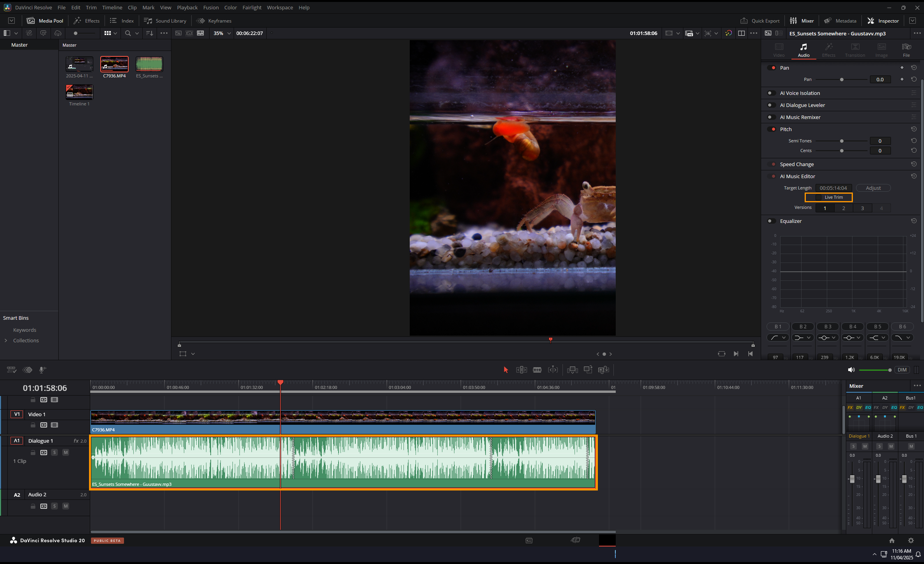Toggle the Sound Library panel
The image size is (924, 564).
(x=165, y=21)
